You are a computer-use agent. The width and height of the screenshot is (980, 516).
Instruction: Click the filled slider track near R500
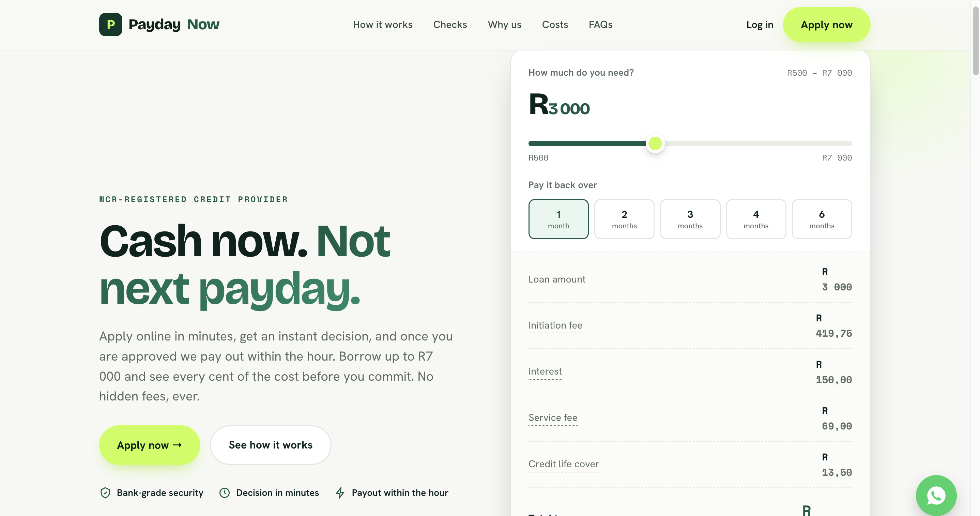click(540, 143)
